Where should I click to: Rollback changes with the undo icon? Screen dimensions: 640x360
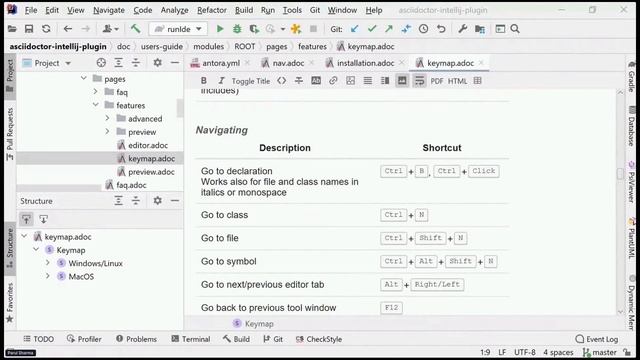click(441, 29)
